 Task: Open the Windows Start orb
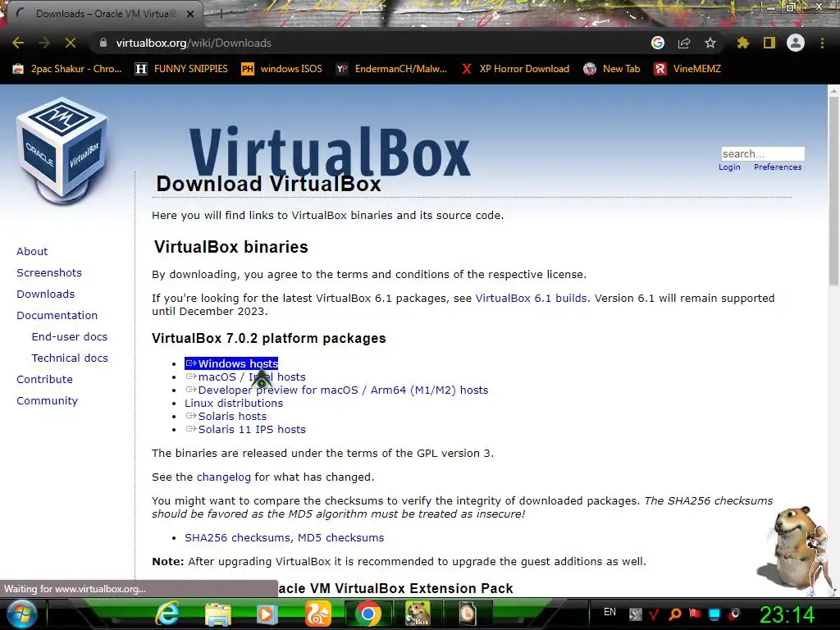pos(21,614)
